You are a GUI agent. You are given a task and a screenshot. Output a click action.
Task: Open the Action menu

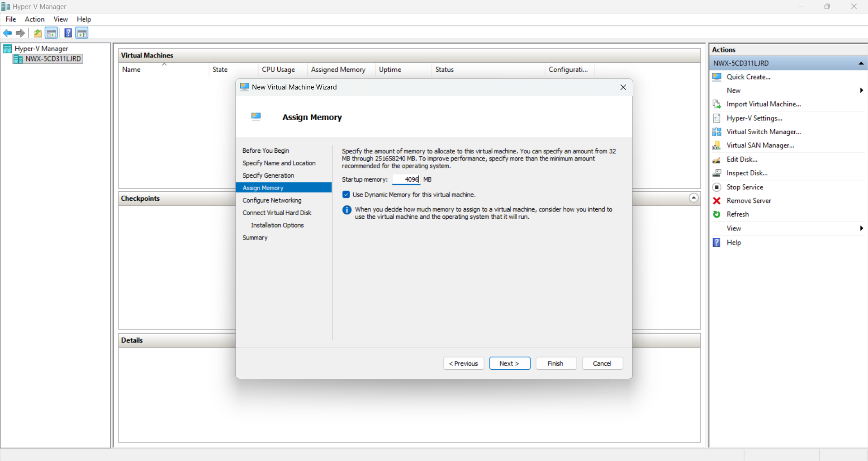coord(34,19)
